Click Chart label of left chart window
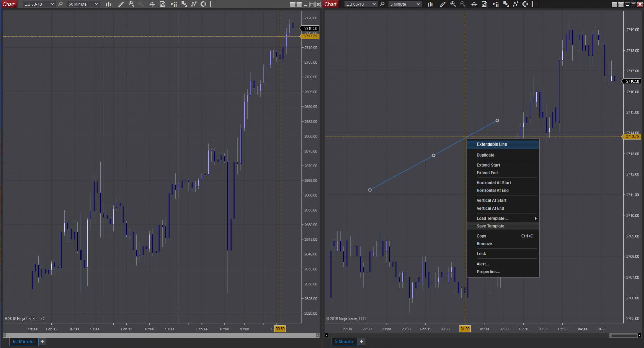The image size is (644, 348). point(9,4)
